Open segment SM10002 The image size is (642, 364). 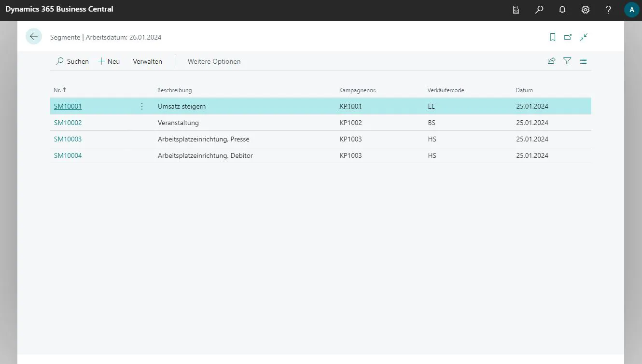(x=68, y=123)
